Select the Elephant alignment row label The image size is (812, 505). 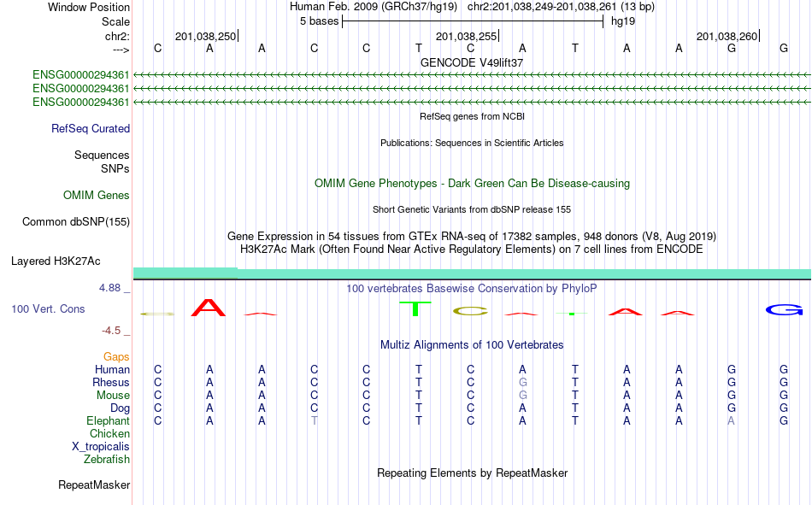[108, 420]
